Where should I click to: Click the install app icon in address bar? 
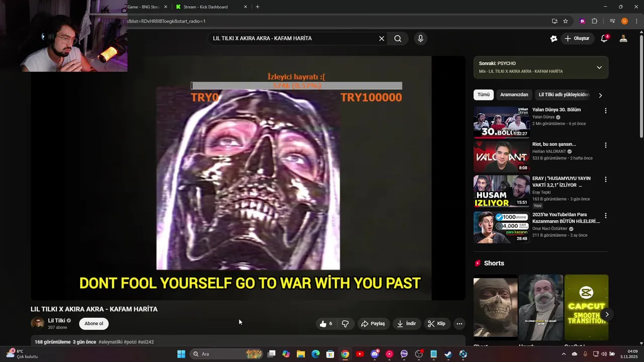(x=554, y=21)
